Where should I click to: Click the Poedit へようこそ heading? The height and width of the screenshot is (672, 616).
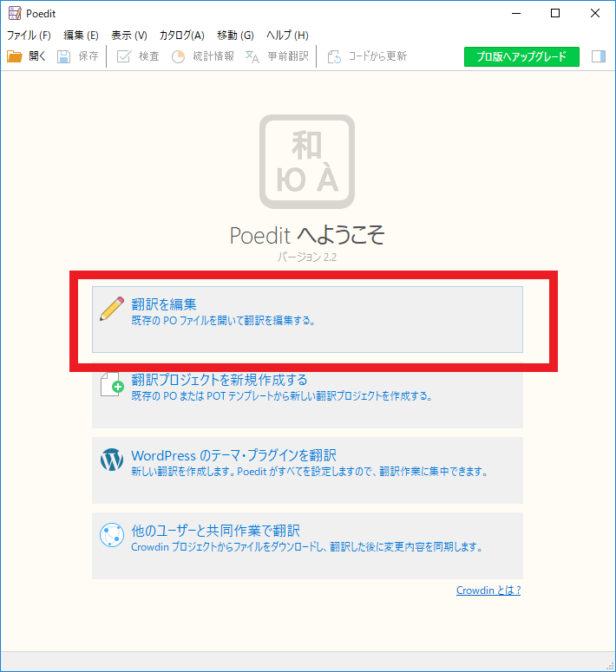[307, 235]
